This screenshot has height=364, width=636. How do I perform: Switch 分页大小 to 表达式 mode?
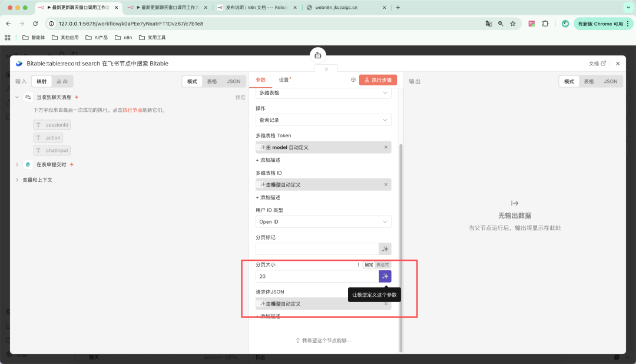point(383,265)
